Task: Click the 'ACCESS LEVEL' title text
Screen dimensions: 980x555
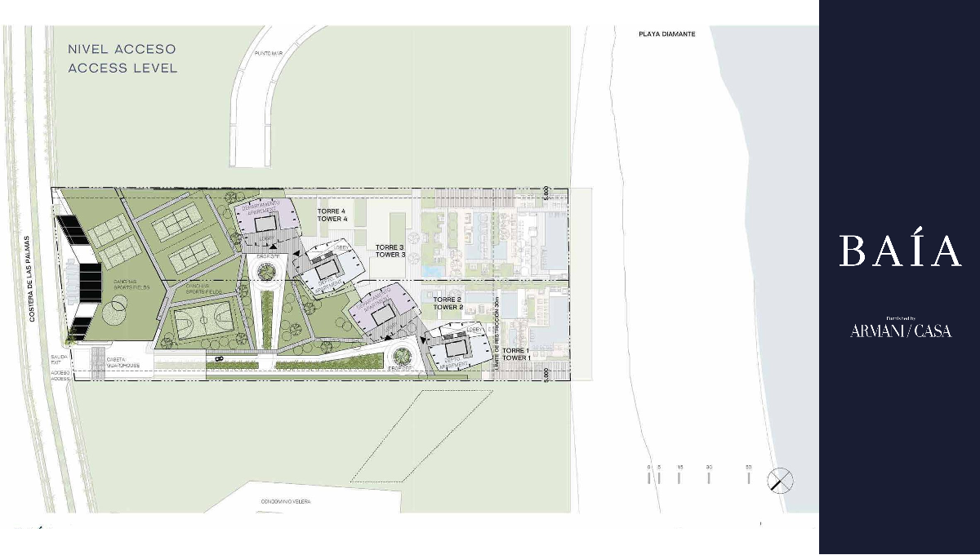Action: [x=122, y=69]
